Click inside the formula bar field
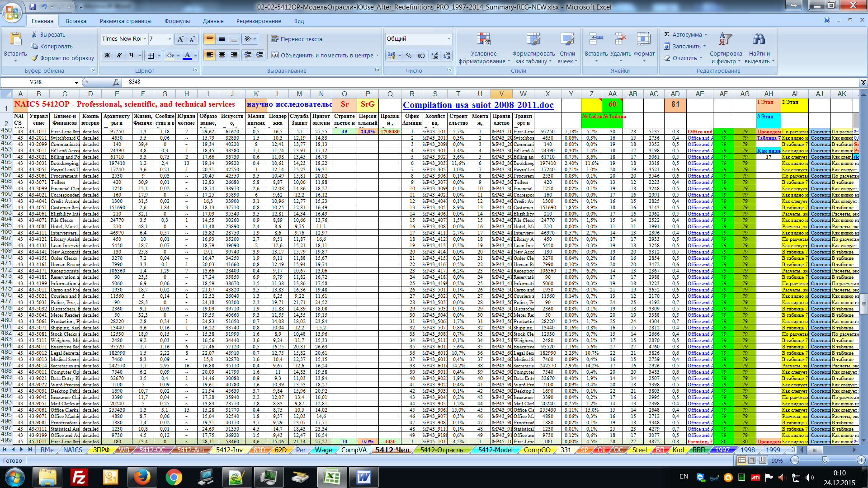Screen dimensions: 868x488 (x=452, y=82)
